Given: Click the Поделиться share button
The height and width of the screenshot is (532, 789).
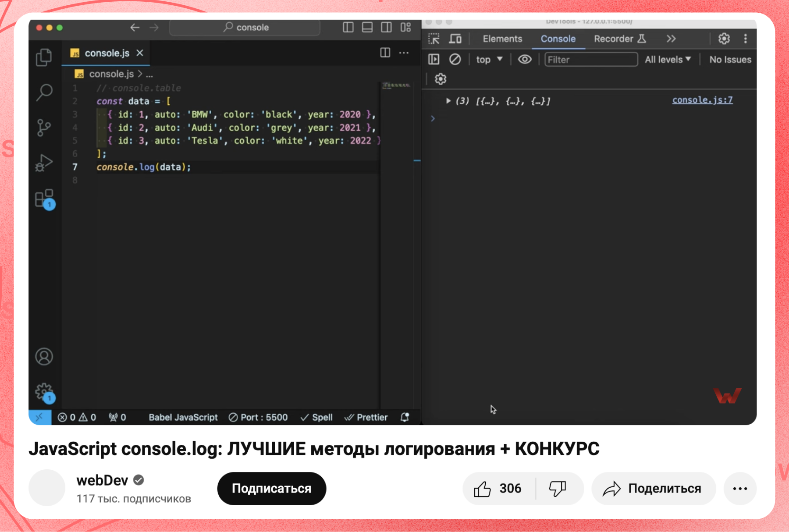Looking at the screenshot, I should (653, 488).
